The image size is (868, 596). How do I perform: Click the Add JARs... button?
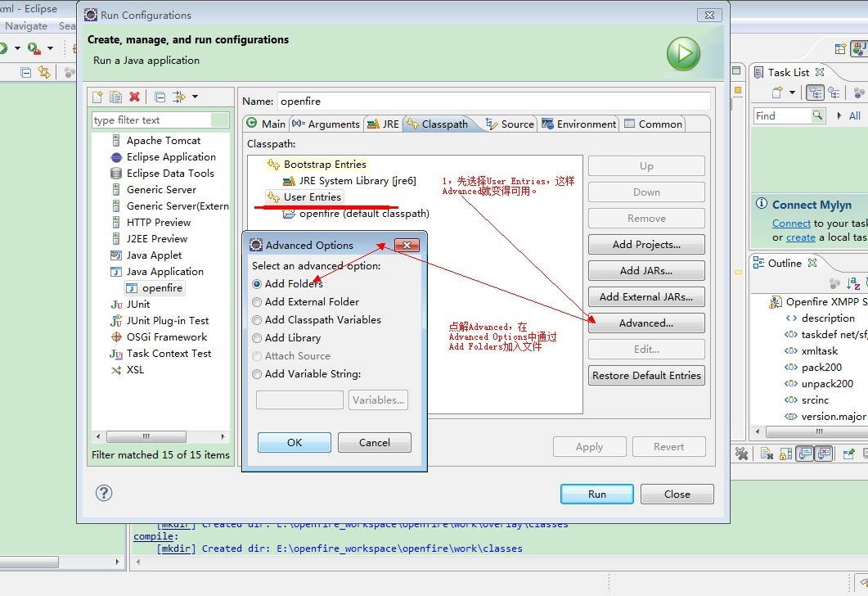[x=646, y=270]
